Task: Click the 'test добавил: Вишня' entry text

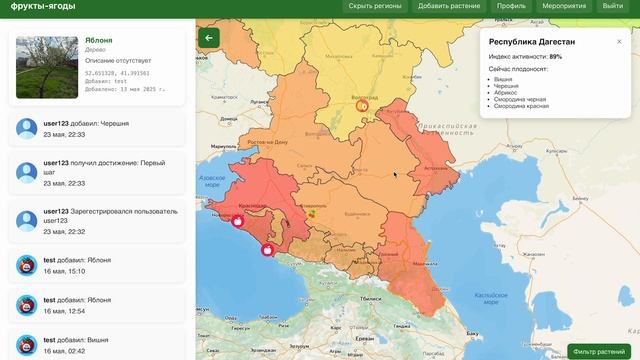Action: click(x=76, y=340)
